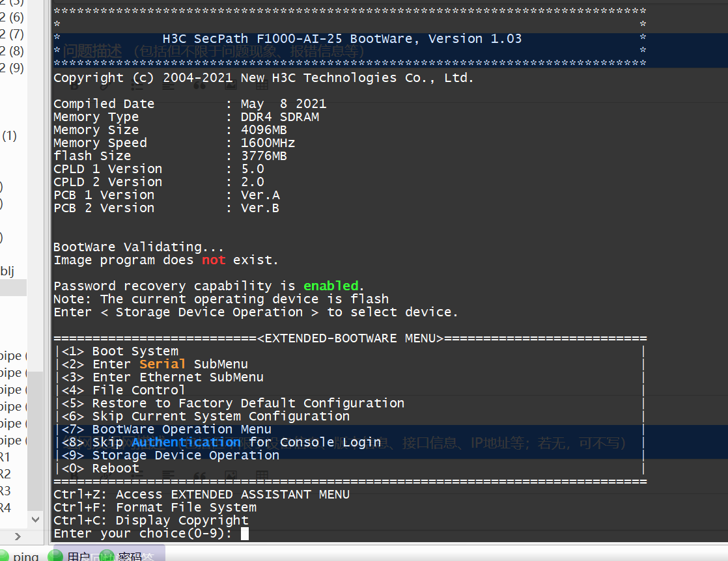This screenshot has height=561, width=728.
Task: Select the R2 session in sidebar
Action: click(x=6, y=474)
